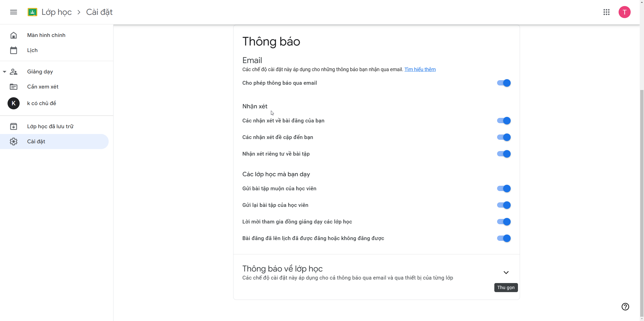The image size is (644, 321).
Task: Toggle Gửi bài tập muộn của học viên
Action: click(x=504, y=189)
